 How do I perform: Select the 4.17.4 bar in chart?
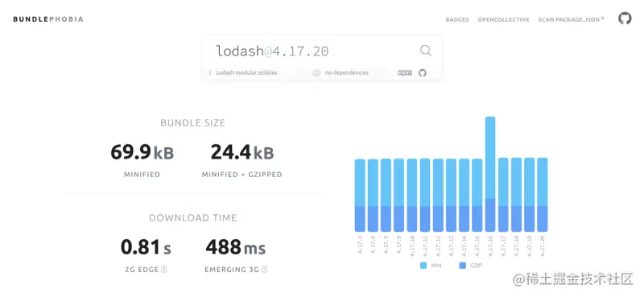click(373, 196)
